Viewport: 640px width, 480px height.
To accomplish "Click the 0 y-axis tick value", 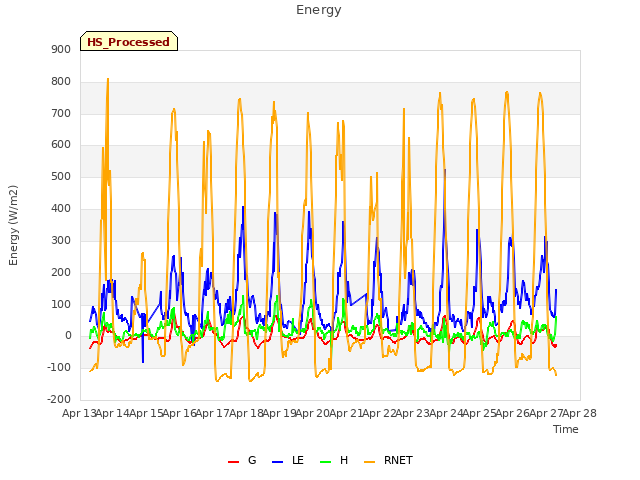I will tap(68, 336).
